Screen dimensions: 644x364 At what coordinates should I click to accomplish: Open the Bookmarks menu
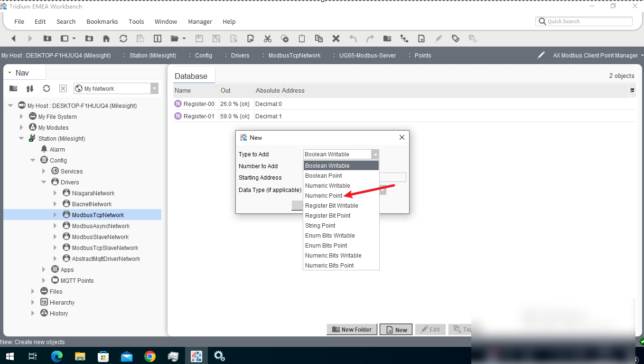point(102,21)
